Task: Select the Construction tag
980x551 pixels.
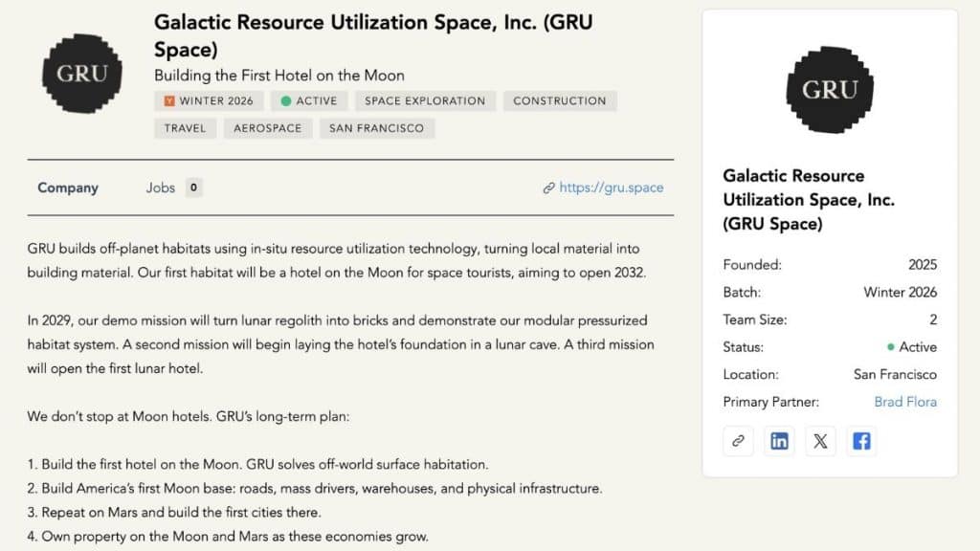Action: [x=560, y=100]
